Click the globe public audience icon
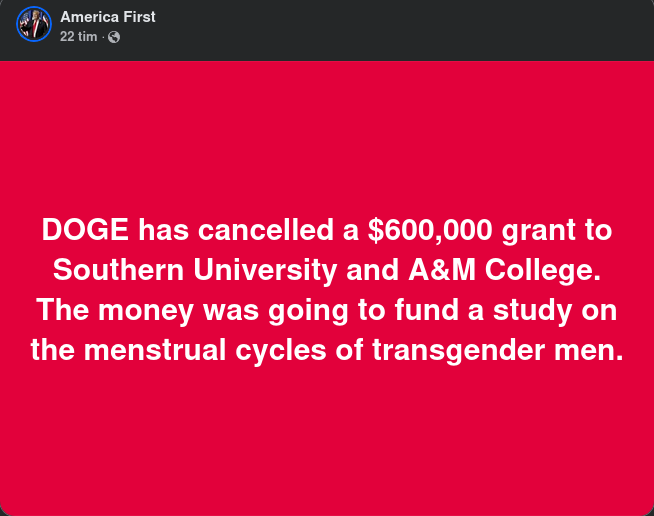 [114, 37]
